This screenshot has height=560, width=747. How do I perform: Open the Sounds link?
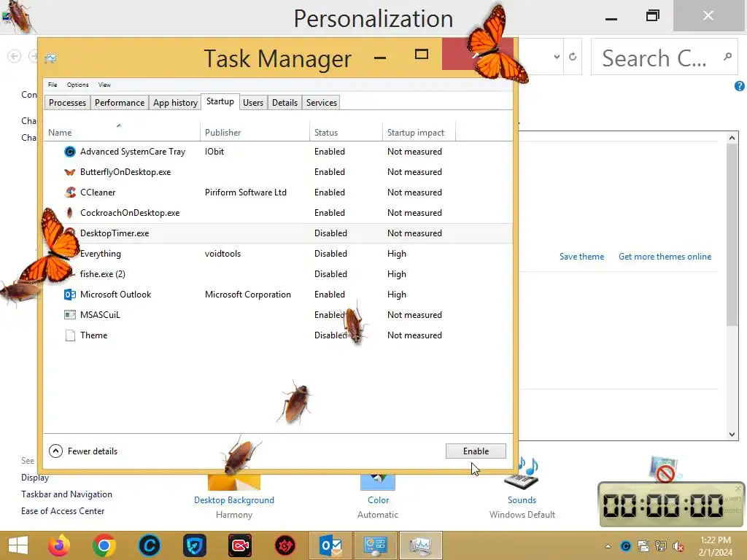(x=522, y=500)
